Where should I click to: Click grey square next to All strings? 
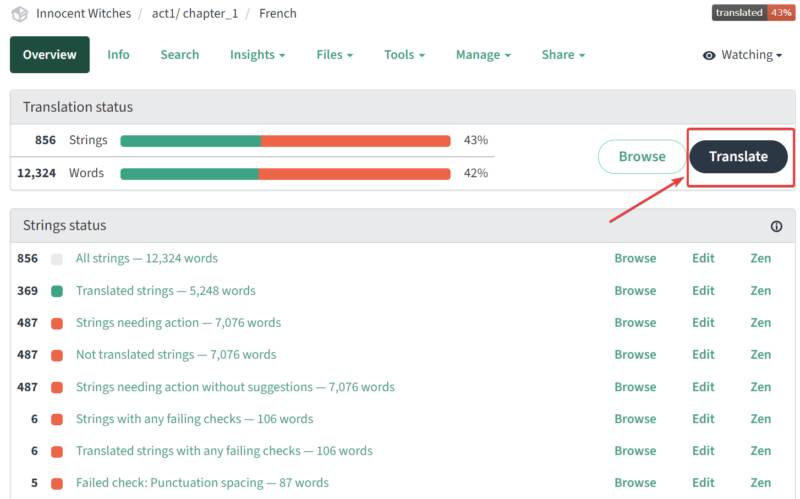(x=57, y=259)
